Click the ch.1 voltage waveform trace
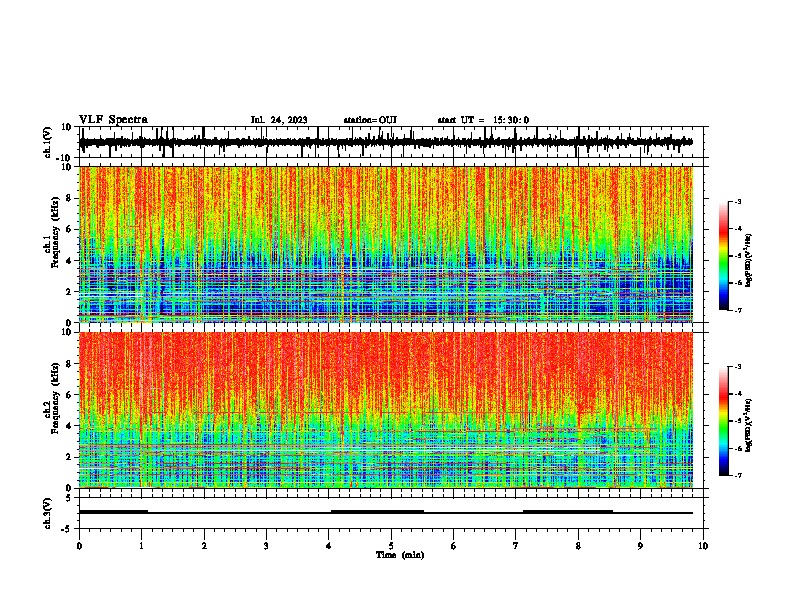This screenshot has height=612, width=792. [x=385, y=142]
